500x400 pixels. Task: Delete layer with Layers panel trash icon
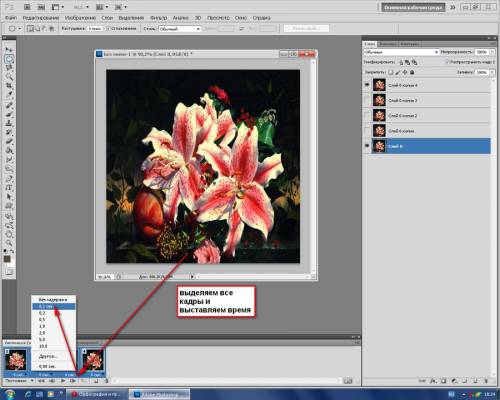point(486,380)
